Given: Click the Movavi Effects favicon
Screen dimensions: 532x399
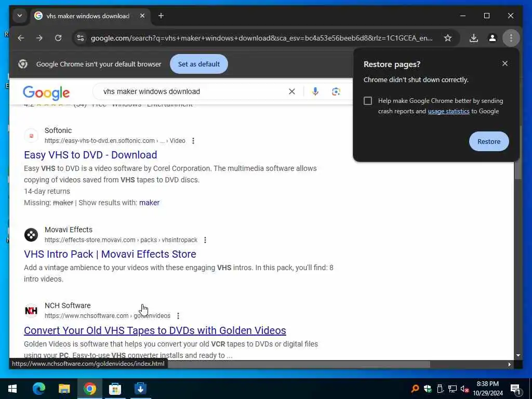Looking at the screenshot, I should point(31,235).
